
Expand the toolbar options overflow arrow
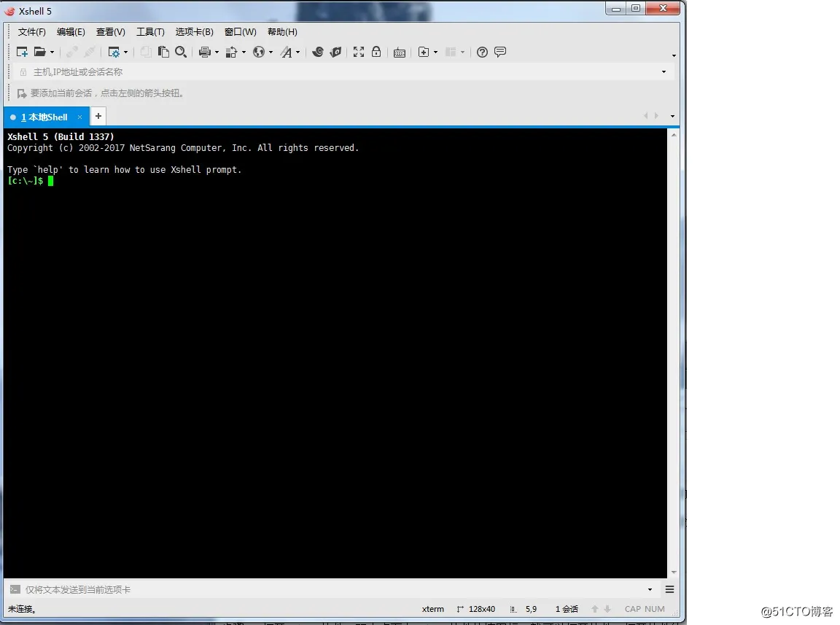click(674, 55)
